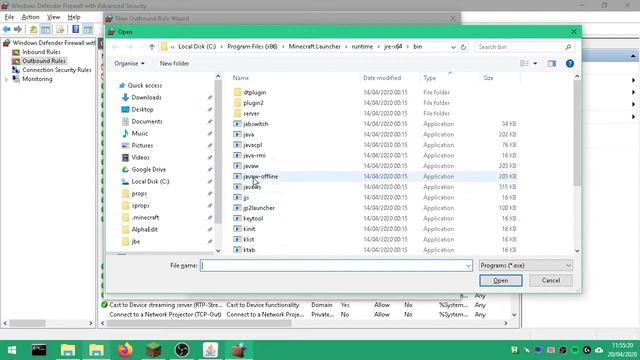Open Local Disk (C:) in navigation pane

point(150,182)
